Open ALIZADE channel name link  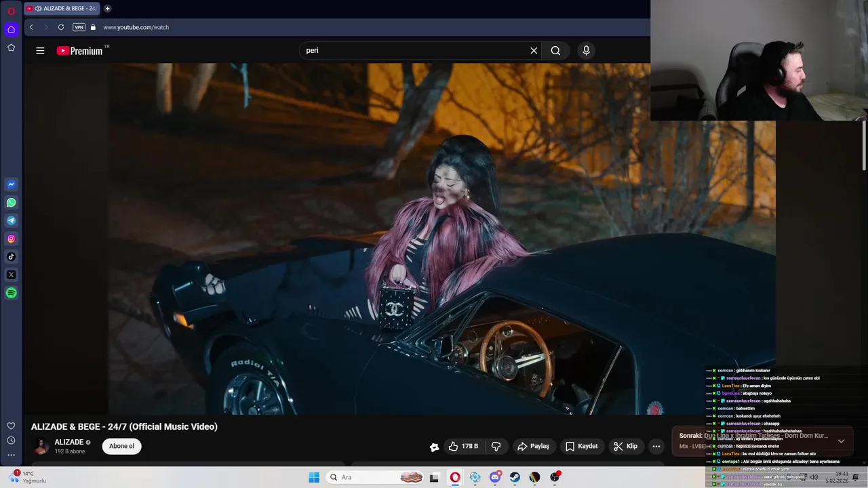[69, 442]
